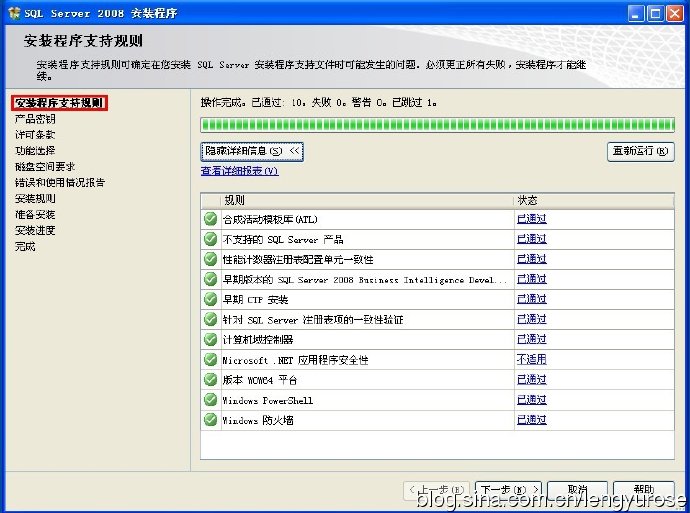Select 安装规则 step in sidebar
The height and width of the screenshot is (513, 690).
click(x=35, y=198)
